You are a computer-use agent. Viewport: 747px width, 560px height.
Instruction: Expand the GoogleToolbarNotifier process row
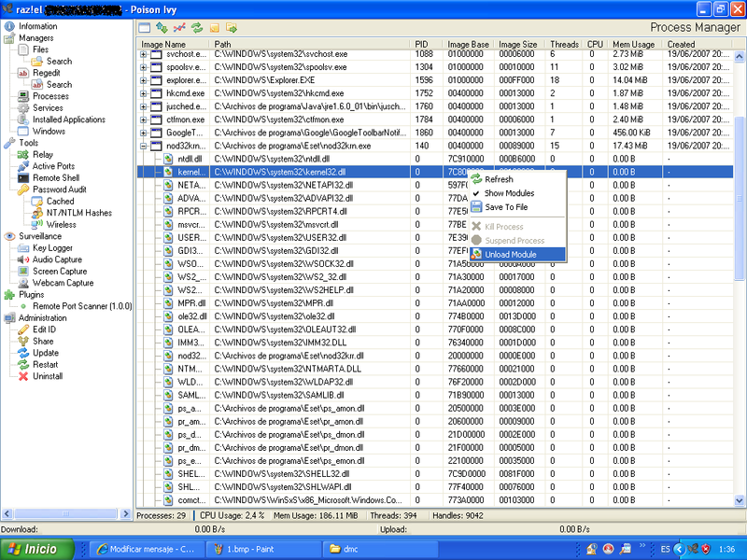[x=144, y=133]
